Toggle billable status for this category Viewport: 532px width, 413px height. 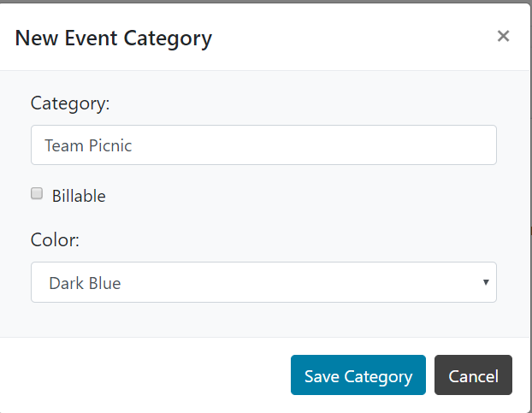click(37, 194)
